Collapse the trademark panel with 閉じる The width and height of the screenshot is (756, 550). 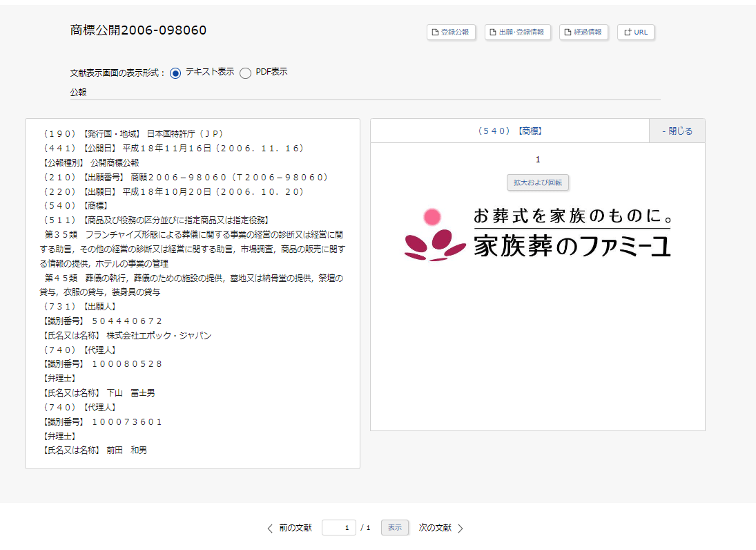click(x=677, y=131)
